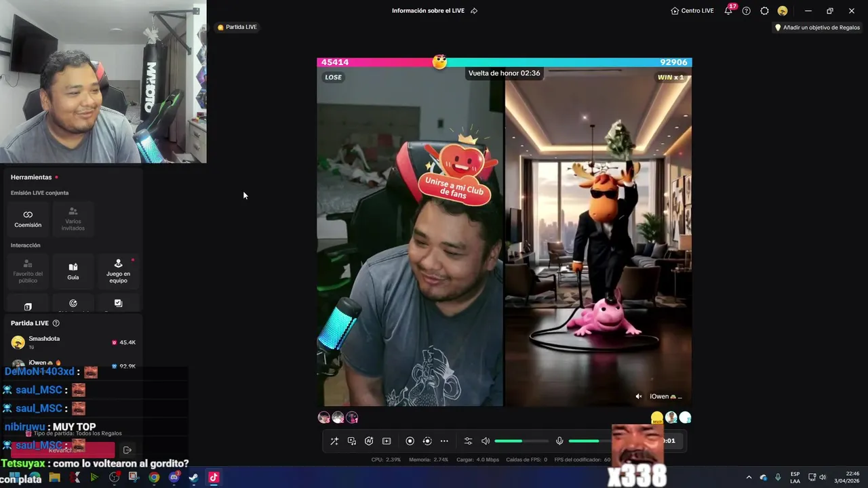Click Partida LIVE help question icon
Screen dimensions: 868x488
click(56, 323)
